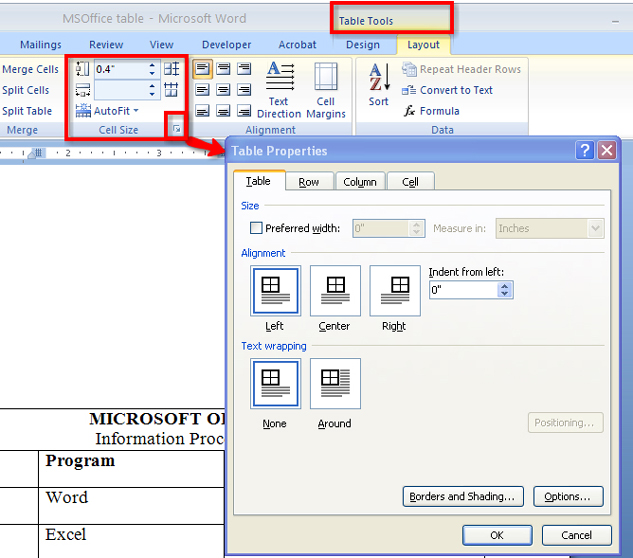Image resolution: width=633 pixels, height=558 pixels.
Task: Click Repeat Header Rows
Action: click(461, 69)
